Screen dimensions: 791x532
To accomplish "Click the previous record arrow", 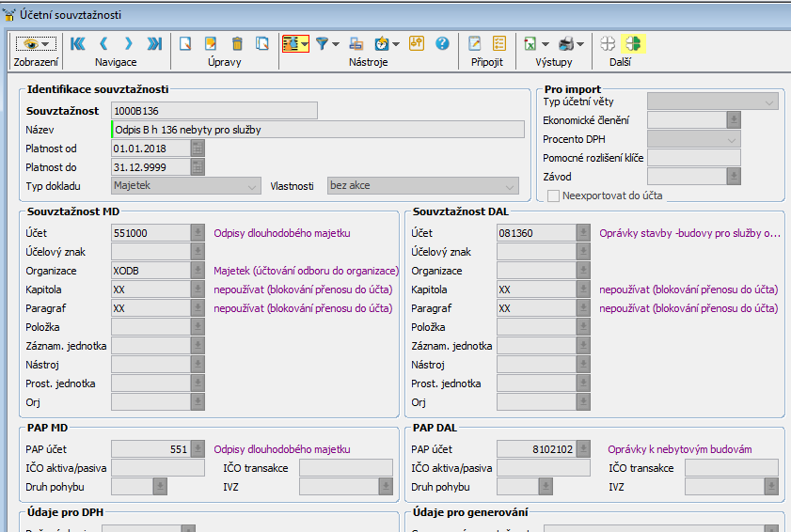I will pyautogui.click(x=103, y=43).
